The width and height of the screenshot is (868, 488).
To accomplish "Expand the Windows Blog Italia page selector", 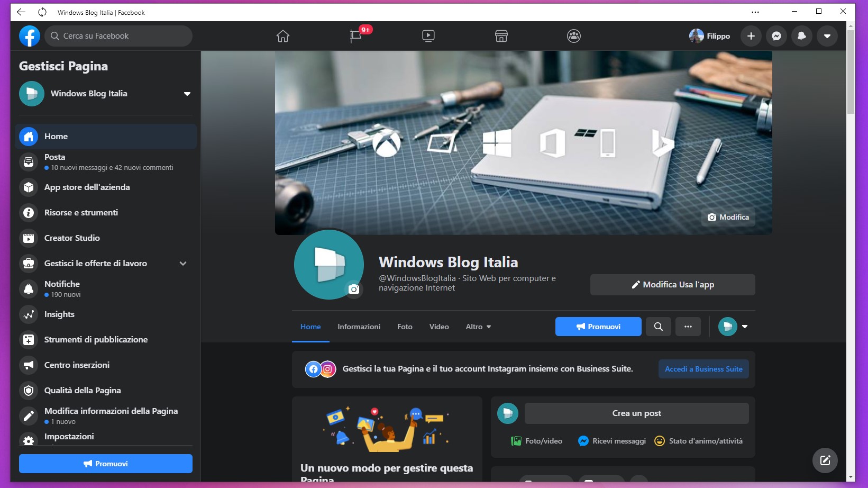I will [106, 94].
